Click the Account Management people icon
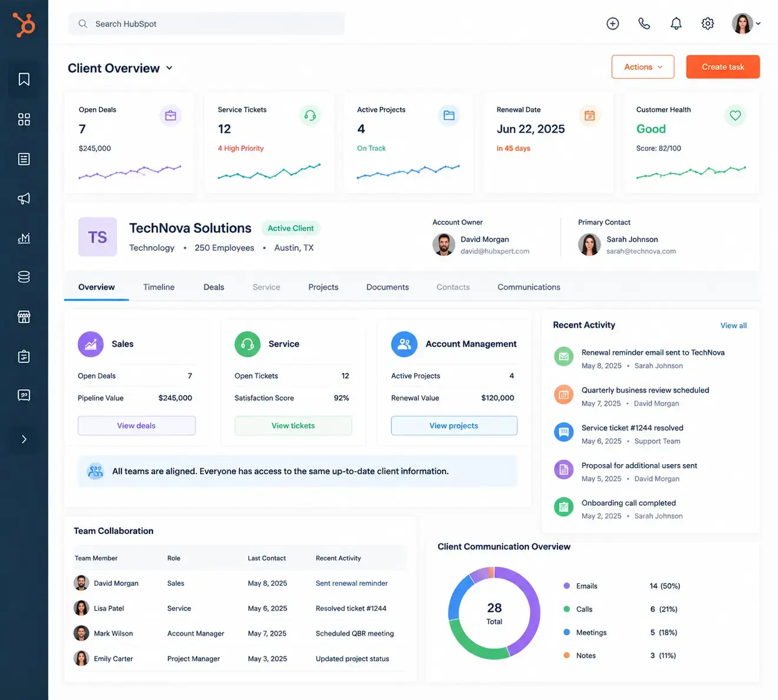This screenshot has width=778, height=700. (x=404, y=344)
